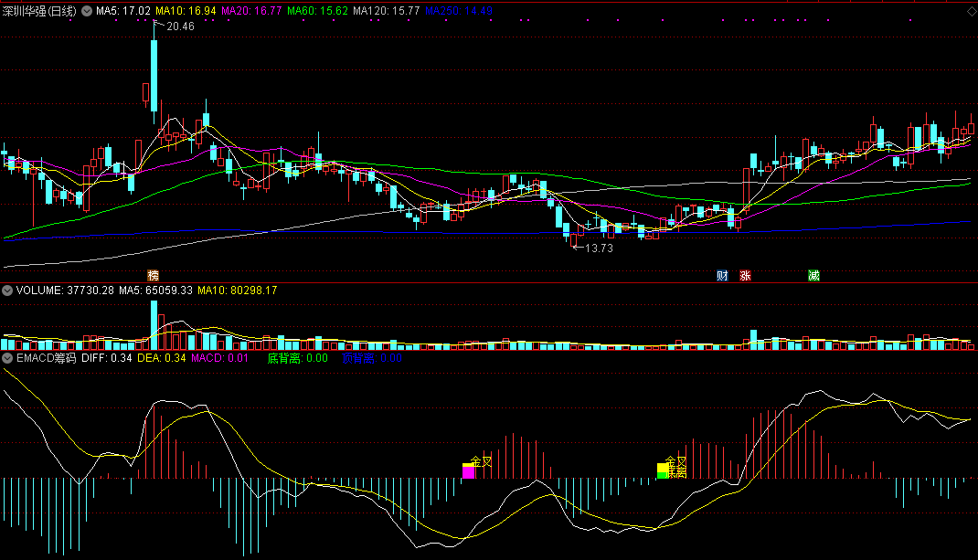978x560 pixels.
Task: Click the green 底背离 signal square
Action: pyautogui.click(x=663, y=476)
